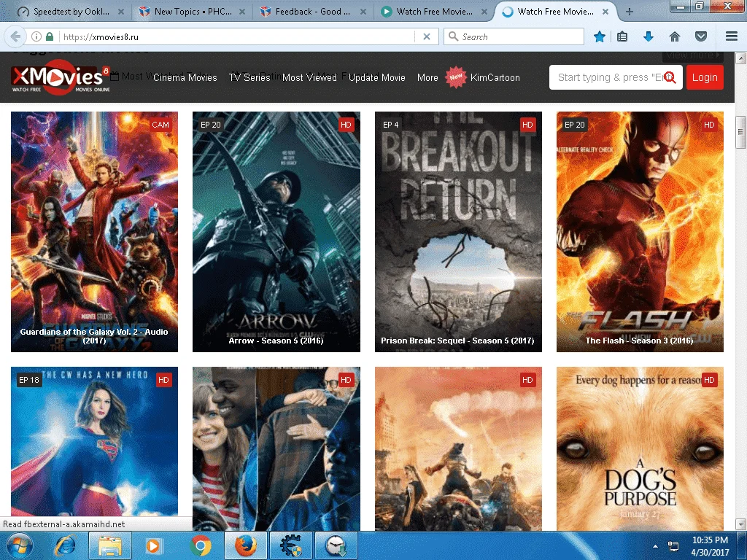
Task: Open Arrow Season 5 poster
Action: (x=276, y=232)
